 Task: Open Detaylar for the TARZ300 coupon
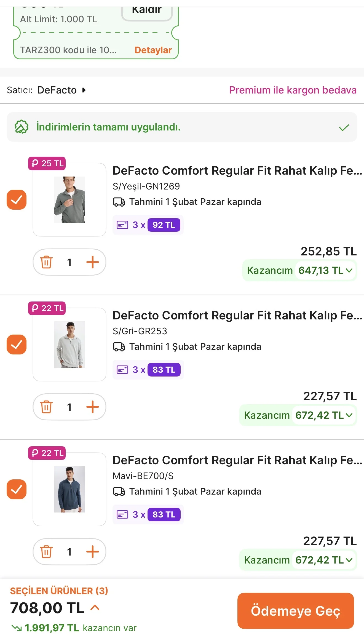(x=153, y=50)
